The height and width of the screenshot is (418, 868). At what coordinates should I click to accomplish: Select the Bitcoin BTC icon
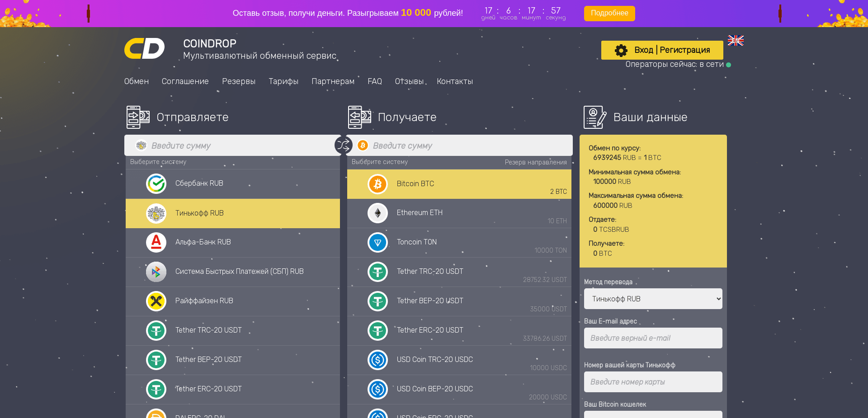coord(378,184)
